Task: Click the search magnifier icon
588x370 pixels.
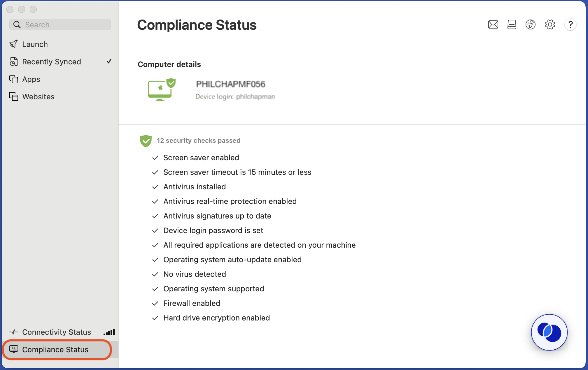Action: tap(17, 25)
